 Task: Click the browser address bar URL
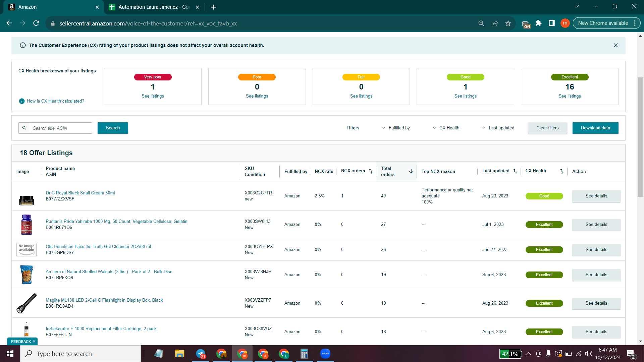(x=148, y=23)
